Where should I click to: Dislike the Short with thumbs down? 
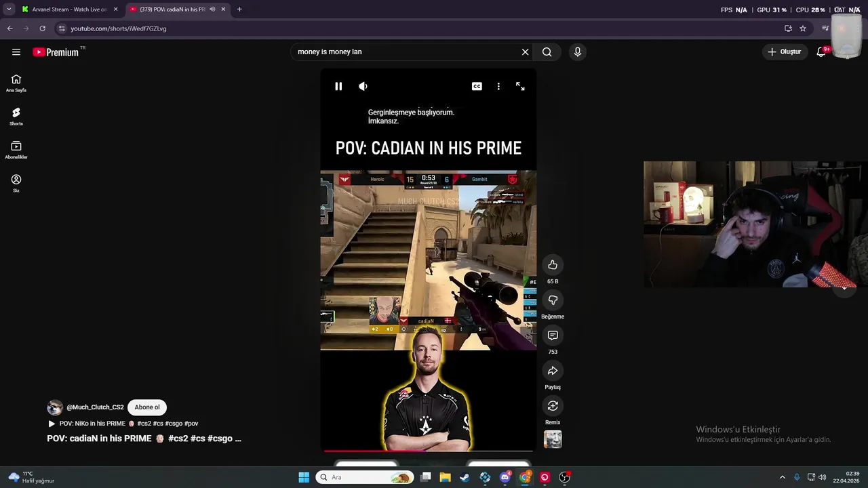pos(553,300)
